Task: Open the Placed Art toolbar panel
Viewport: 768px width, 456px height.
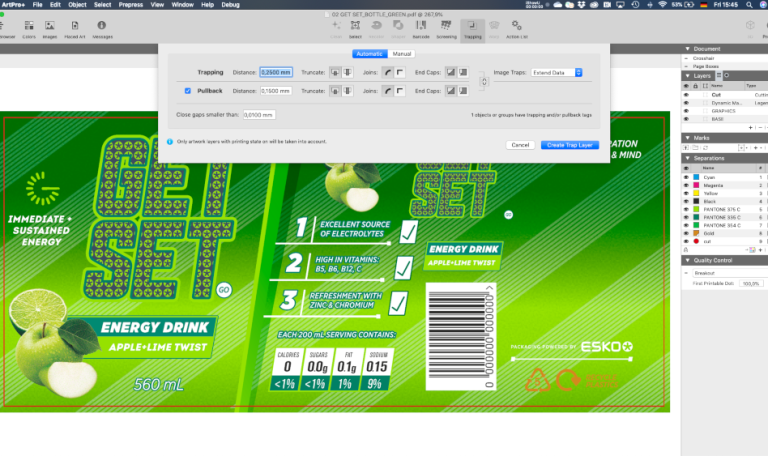Action: [x=74, y=29]
